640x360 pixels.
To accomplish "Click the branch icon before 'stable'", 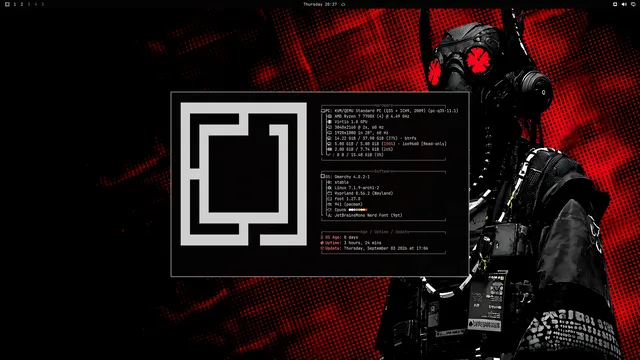I will (329, 182).
